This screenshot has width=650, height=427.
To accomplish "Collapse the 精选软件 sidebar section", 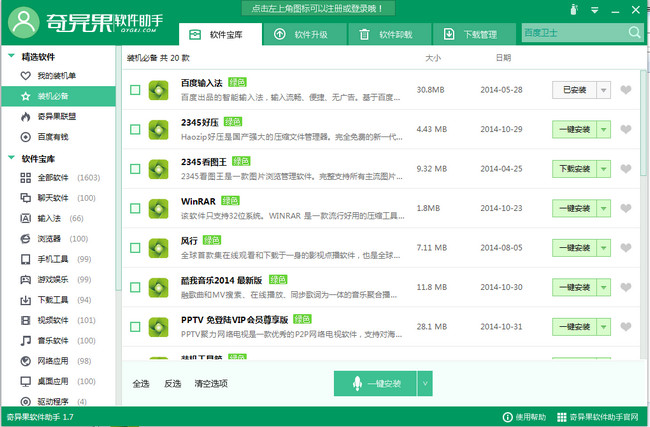I will 10,57.
